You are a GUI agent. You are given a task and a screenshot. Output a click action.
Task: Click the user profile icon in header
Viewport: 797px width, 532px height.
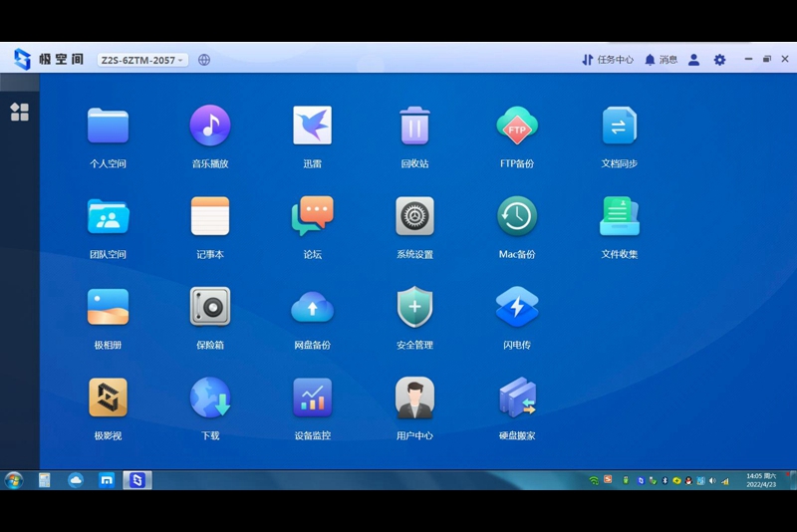(693, 60)
